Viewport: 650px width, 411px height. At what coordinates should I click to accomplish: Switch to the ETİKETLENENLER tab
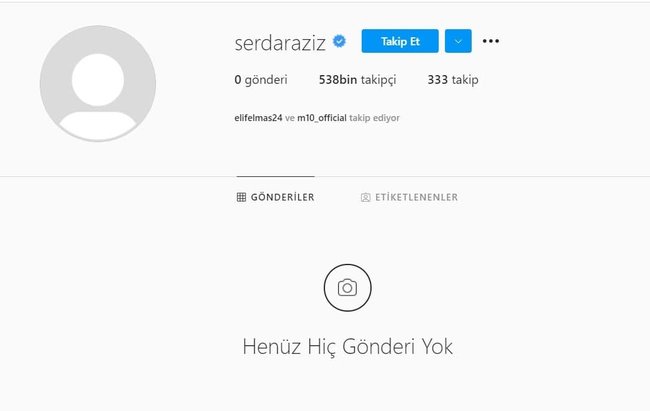409,197
